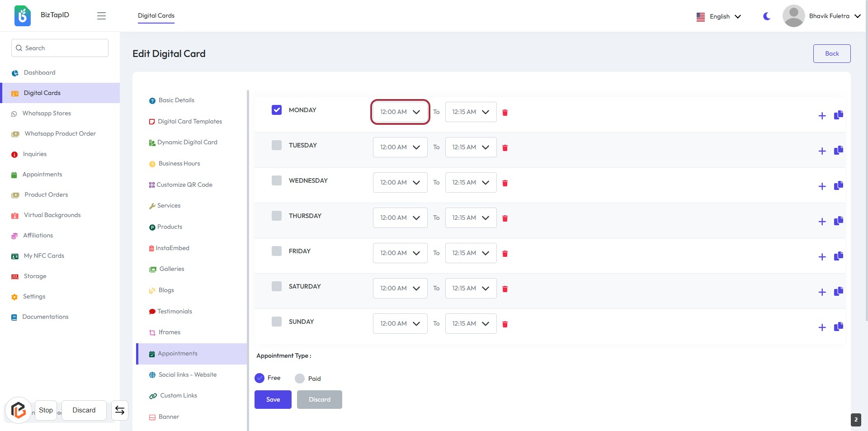The height and width of the screenshot is (431, 868).
Task: Copy Wednesday's hours using the duplicate icon
Action: (838, 185)
